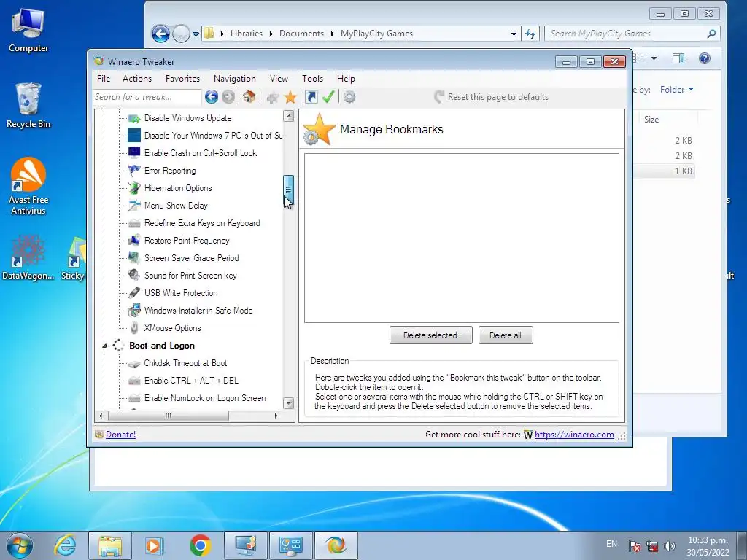The width and height of the screenshot is (747, 560).
Task: Select XMouse Options tweak
Action: click(172, 328)
